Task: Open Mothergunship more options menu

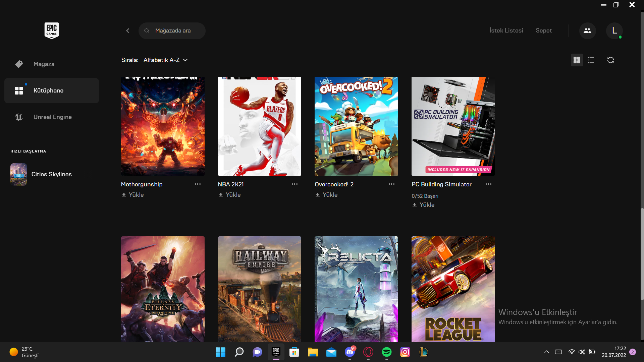Action: (198, 184)
